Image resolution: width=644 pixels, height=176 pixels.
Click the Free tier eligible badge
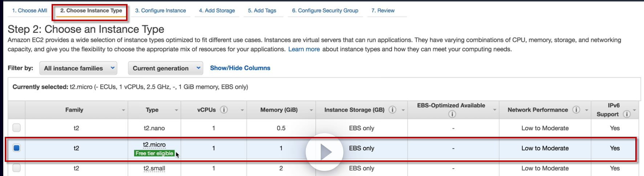click(x=154, y=154)
